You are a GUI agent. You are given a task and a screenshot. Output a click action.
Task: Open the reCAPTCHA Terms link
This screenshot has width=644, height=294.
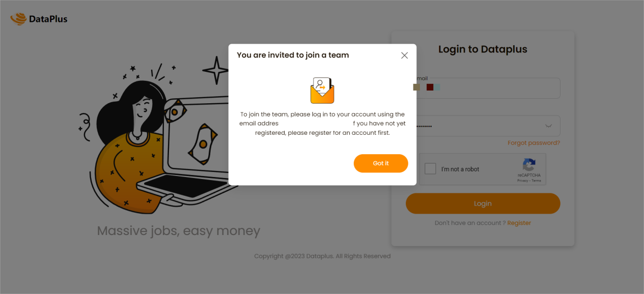click(536, 181)
